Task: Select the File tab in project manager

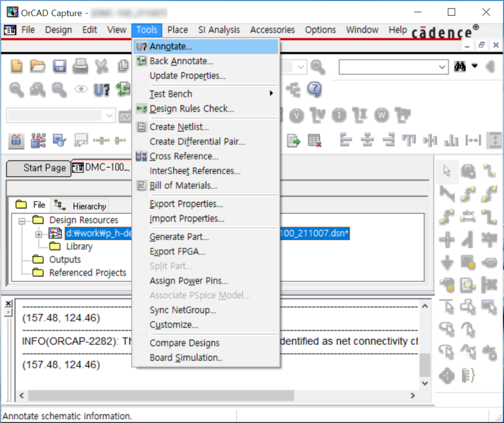Action: point(31,205)
